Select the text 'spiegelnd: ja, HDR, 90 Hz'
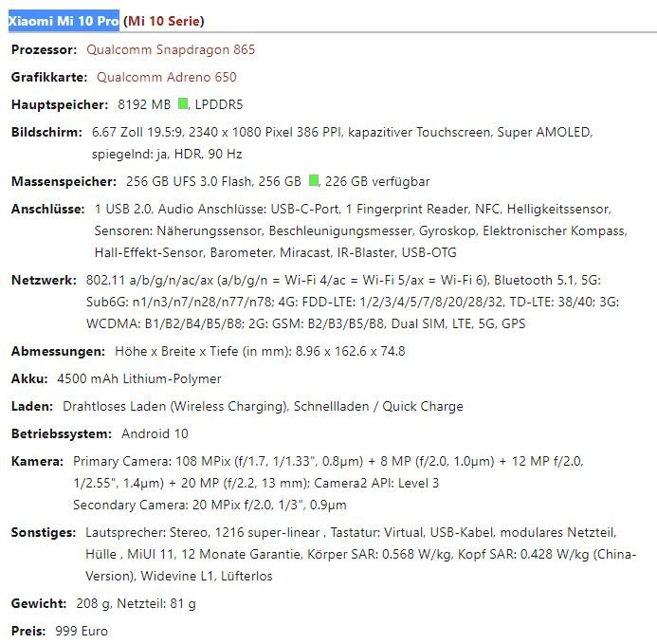The height and width of the screenshot is (644, 657). [x=167, y=155]
